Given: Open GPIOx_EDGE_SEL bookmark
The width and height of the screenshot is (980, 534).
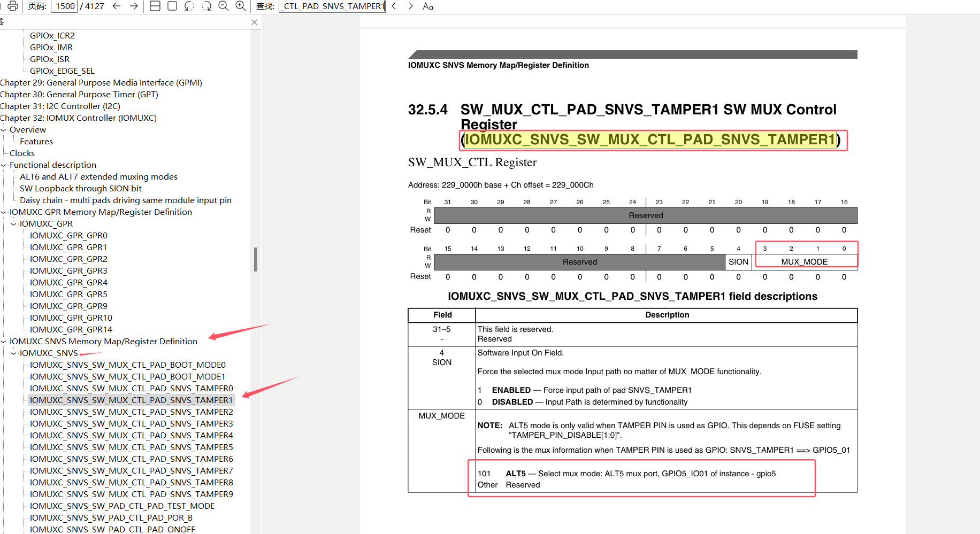Looking at the screenshot, I should [x=62, y=71].
